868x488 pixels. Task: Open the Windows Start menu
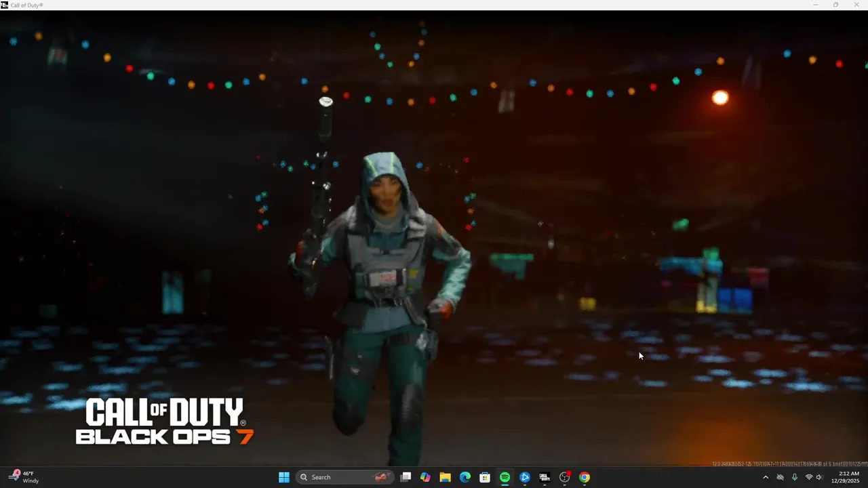point(284,477)
